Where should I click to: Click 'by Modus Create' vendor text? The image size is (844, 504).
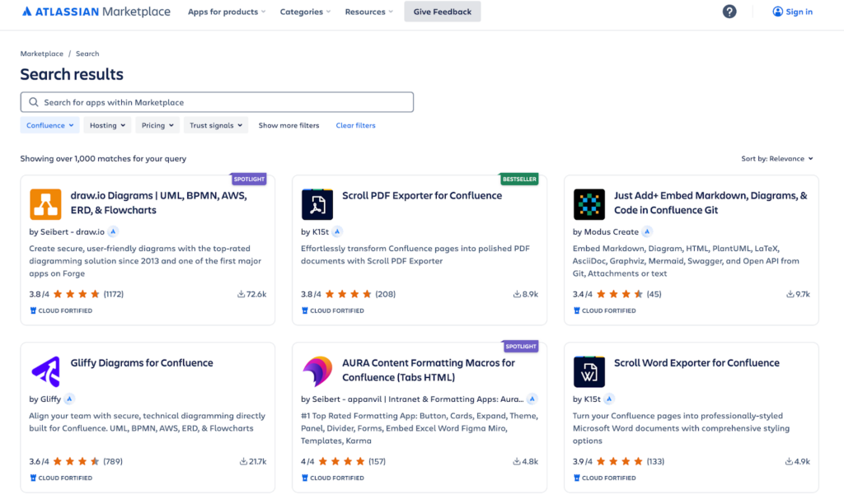tap(606, 232)
